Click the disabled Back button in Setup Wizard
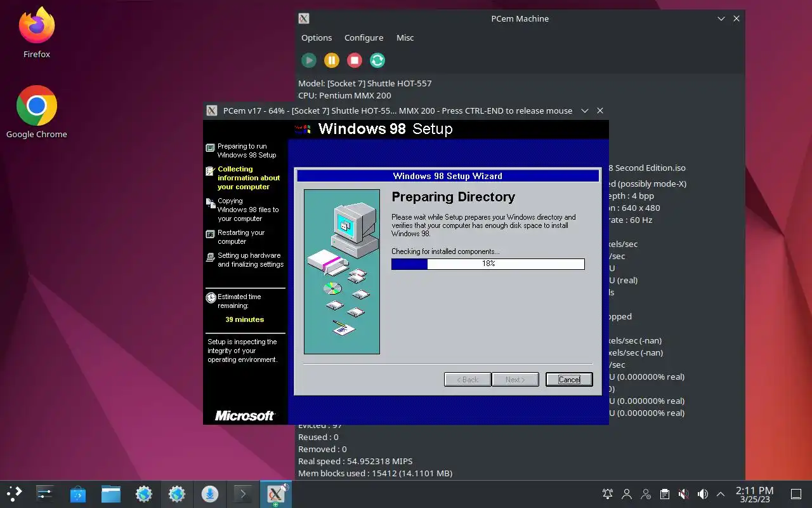Image resolution: width=812 pixels, height=508 pixels. 468,380
